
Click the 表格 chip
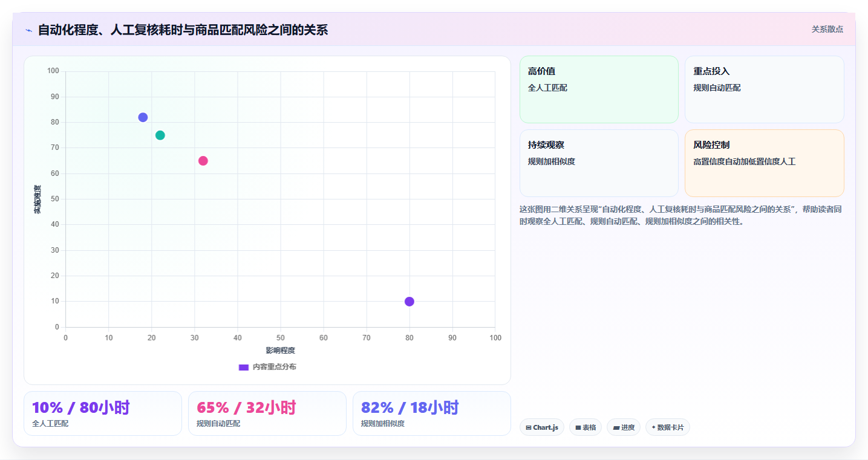tap(586, 427)
